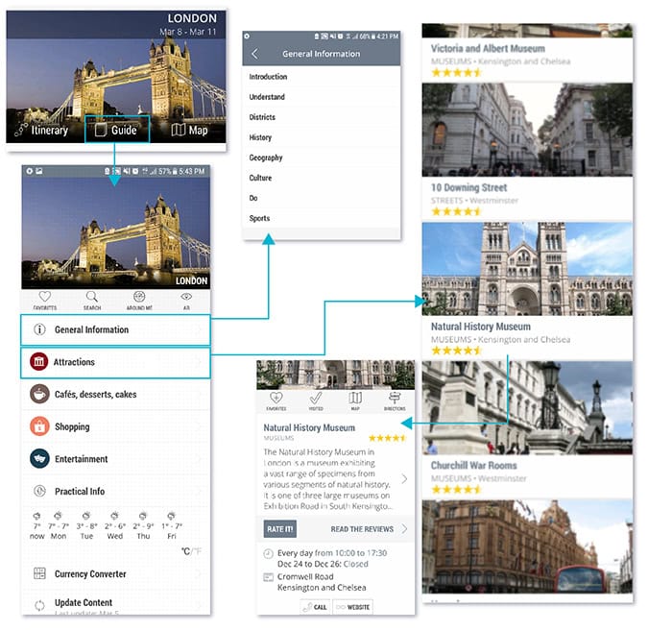Open the Geography section

coord(321,158)
